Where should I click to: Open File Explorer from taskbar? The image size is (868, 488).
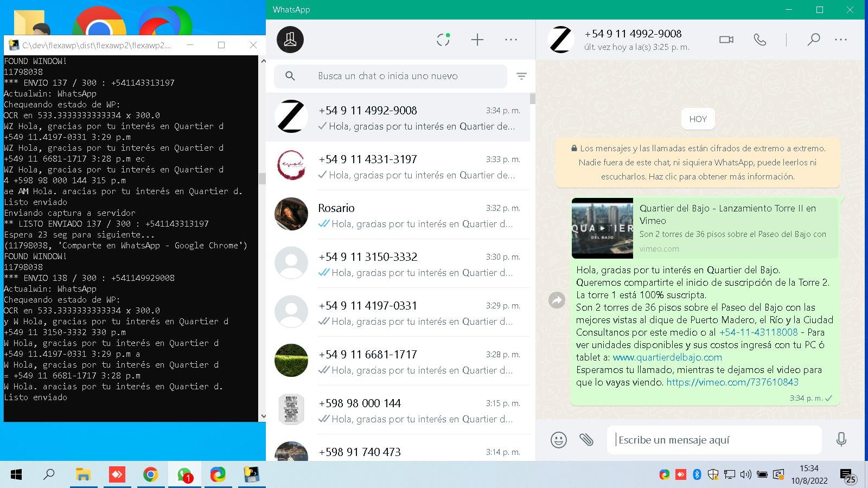pos(83,475)
